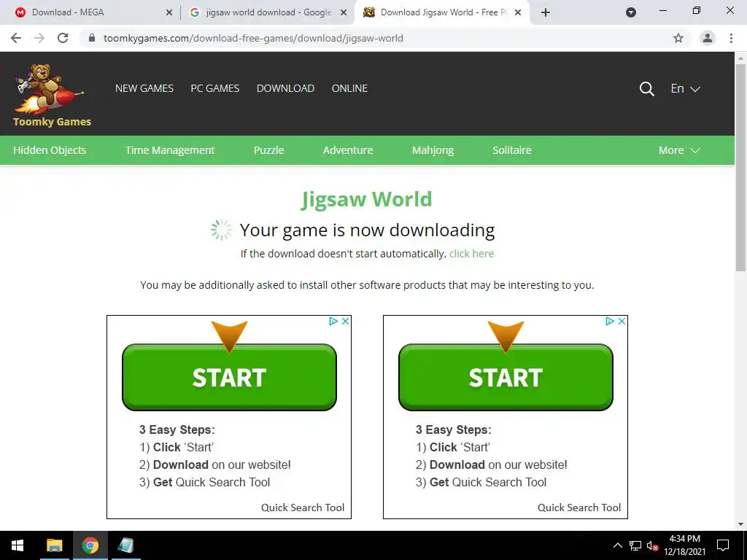Click the Chrome icon in the taskbar
The height and width of the screenshot is (560, 747).
[x=90, y=545]
